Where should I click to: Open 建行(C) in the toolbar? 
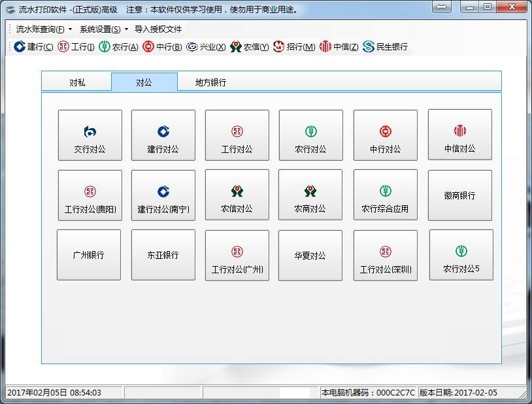click(33, 46)
